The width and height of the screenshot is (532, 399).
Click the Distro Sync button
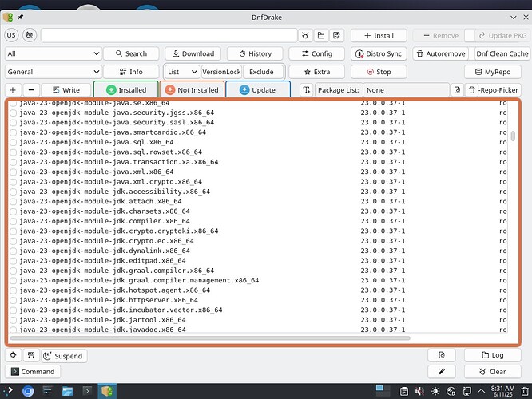point(379,53)
